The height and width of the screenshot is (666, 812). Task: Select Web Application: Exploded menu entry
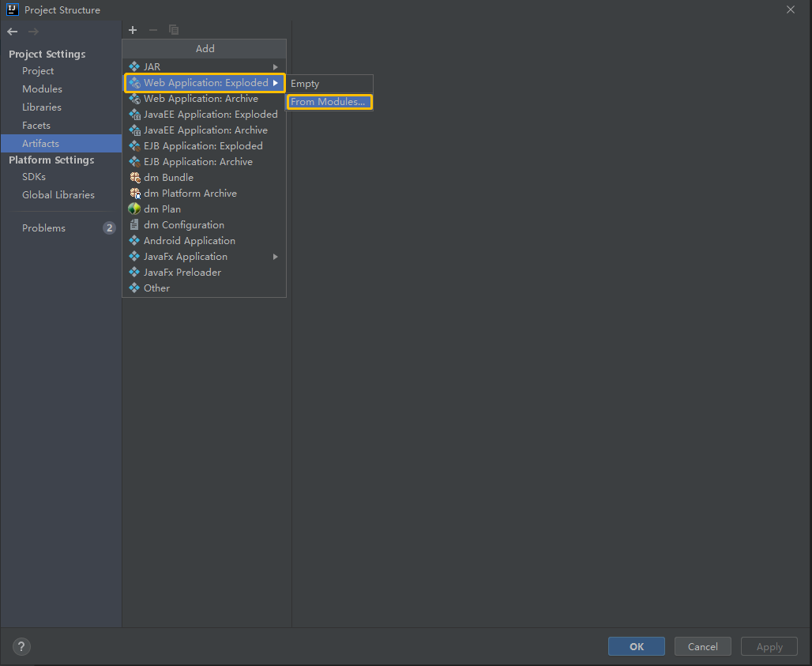(x=205, y=83)
